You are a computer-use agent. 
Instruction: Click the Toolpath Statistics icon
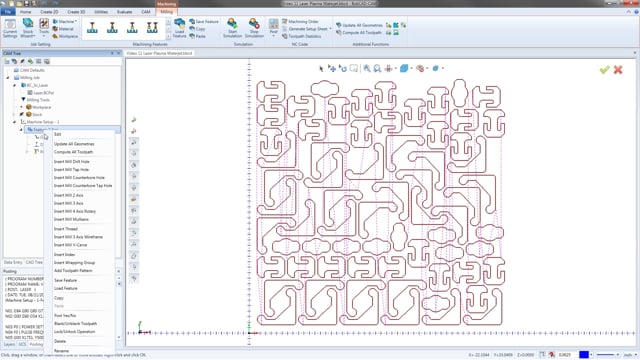click(x=301, y=36)
